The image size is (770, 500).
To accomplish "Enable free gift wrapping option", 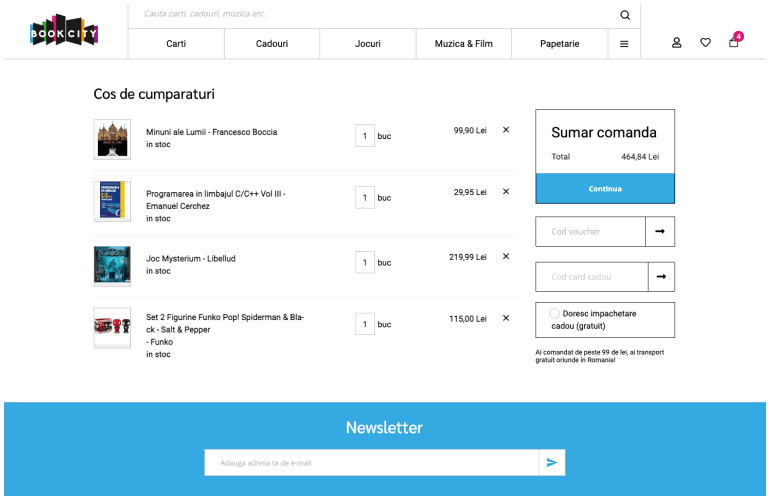I will coord(555,314).
